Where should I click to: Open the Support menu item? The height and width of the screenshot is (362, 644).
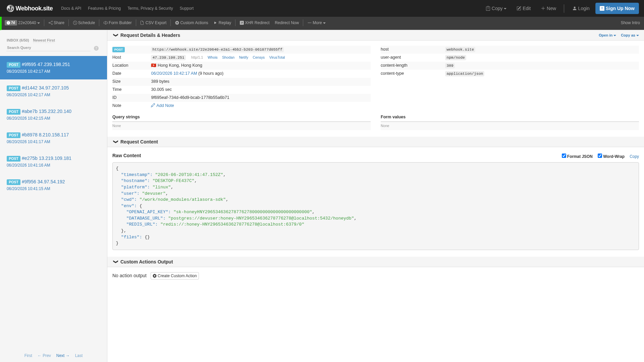(186, 8)
